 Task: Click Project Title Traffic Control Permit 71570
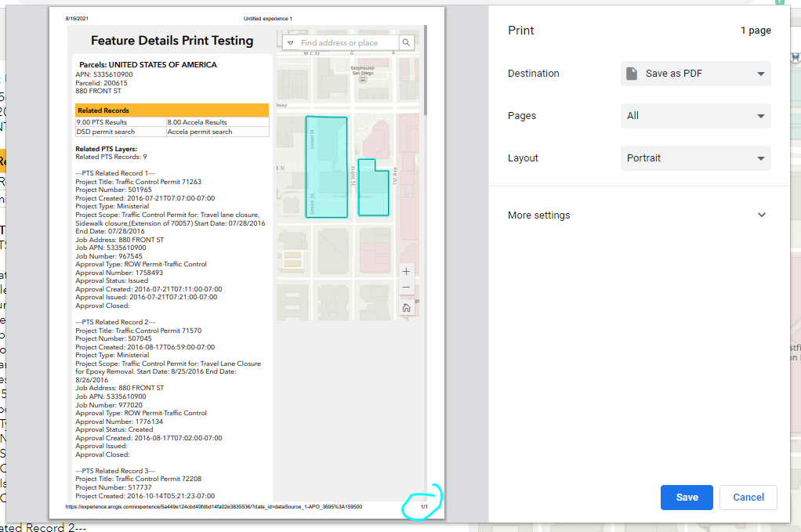[139, 331]
